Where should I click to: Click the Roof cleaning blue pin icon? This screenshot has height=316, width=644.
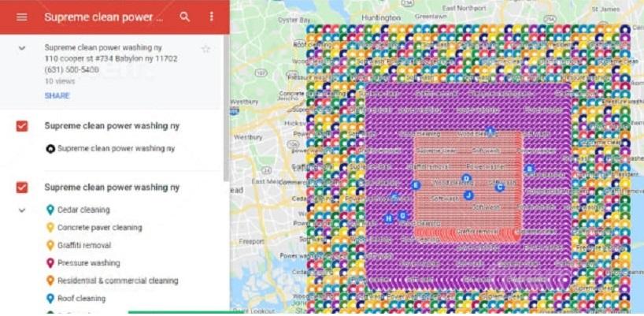point(50,299)
